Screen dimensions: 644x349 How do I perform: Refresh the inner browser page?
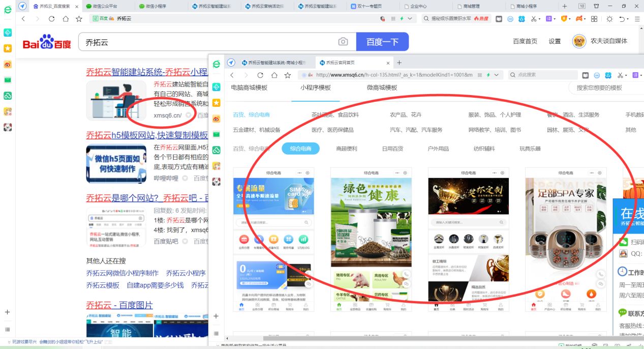click(259, 74)
